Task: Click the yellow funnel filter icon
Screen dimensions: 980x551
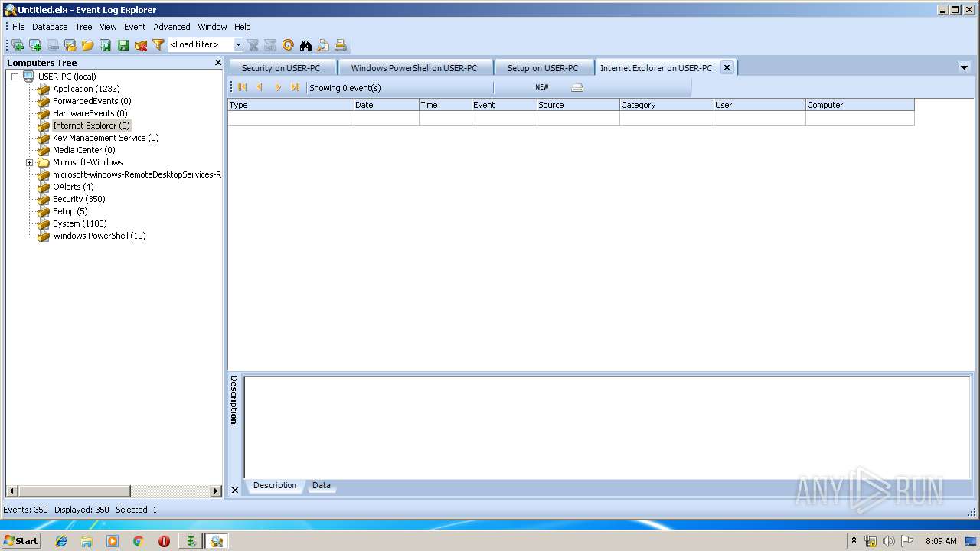Action: [x=158, y=45]
